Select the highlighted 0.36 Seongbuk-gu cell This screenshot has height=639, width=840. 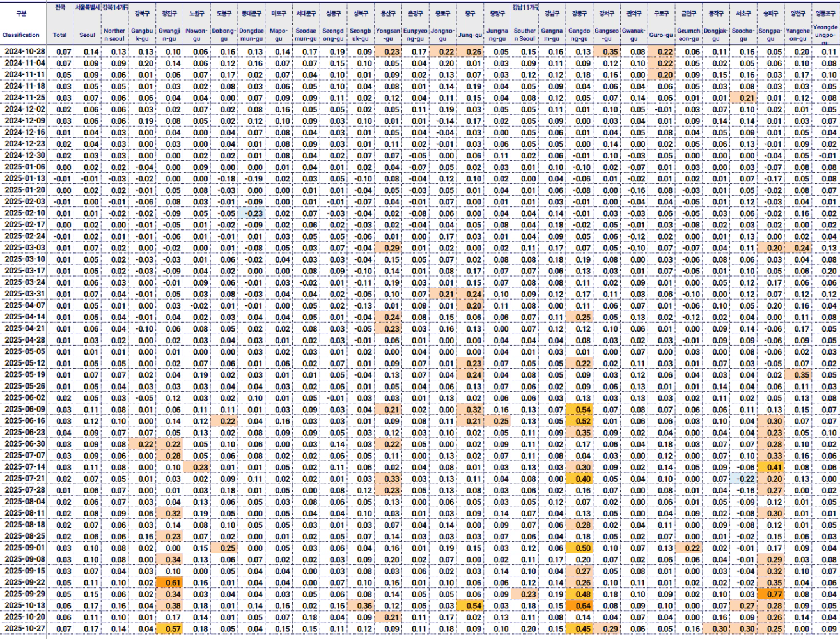click(364, 606)
